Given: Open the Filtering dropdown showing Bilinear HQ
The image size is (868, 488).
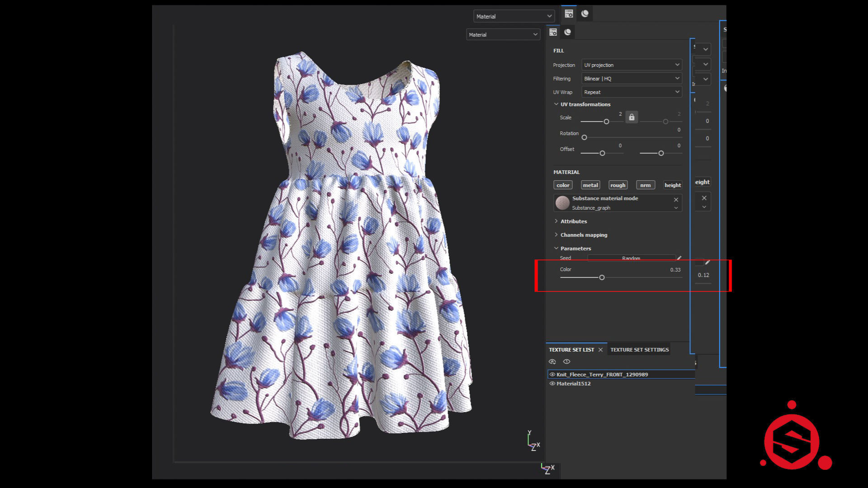Looking at the screenshot, I should coord(631,79).
